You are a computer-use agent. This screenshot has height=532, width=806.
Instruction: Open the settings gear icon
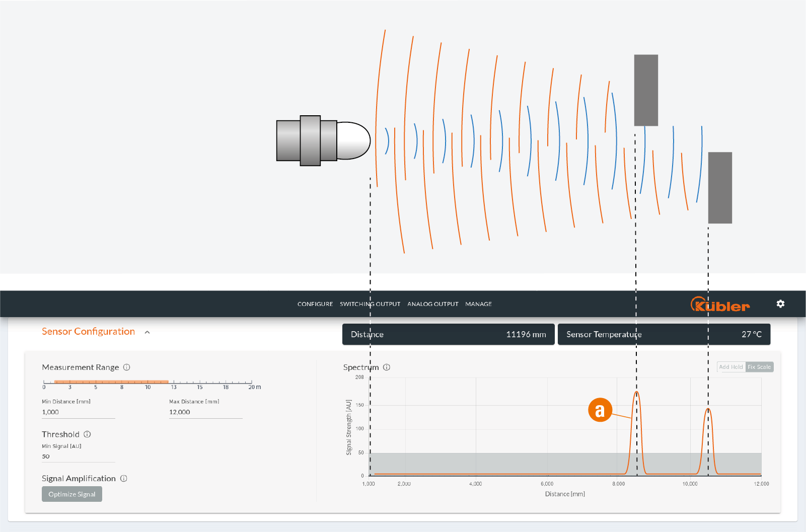(x=780, y=304)
